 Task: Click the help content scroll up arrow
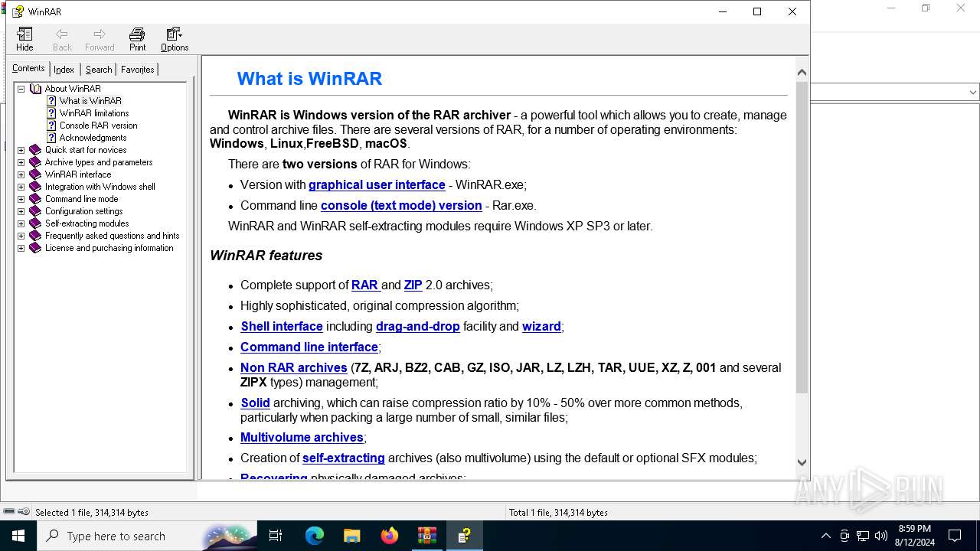802,73
